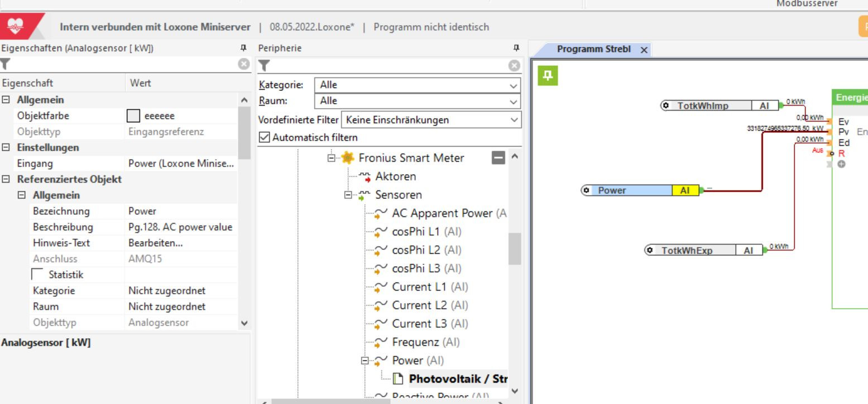Click Intern verbunden mit Loxone Miniserver status
868x404 pixels.
(x=156, y=27)
